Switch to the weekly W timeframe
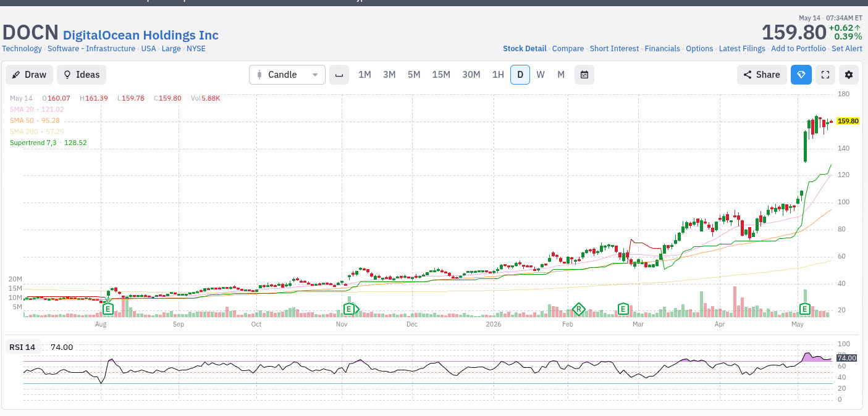The image size is (868, 416). click(x=541, y=75)
